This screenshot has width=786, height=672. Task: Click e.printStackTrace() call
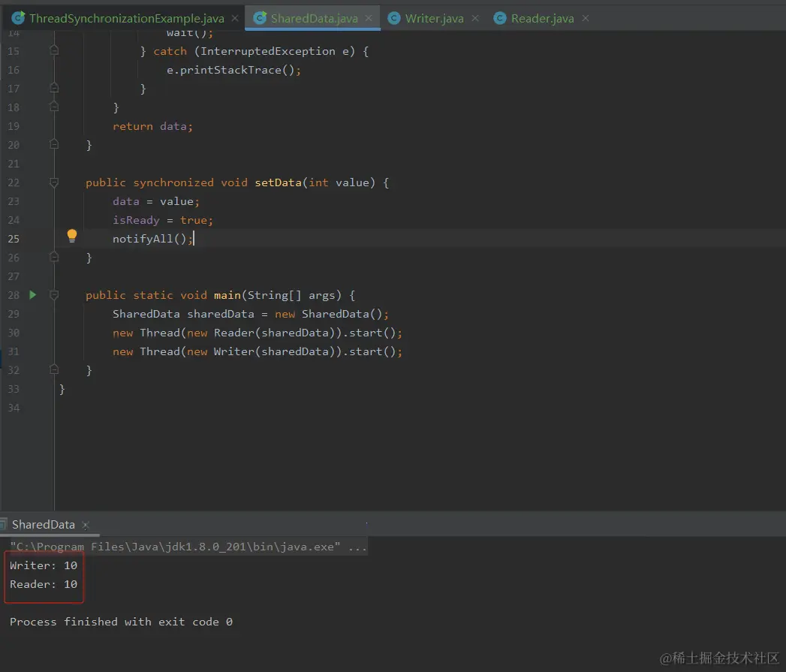click(233, 70)
